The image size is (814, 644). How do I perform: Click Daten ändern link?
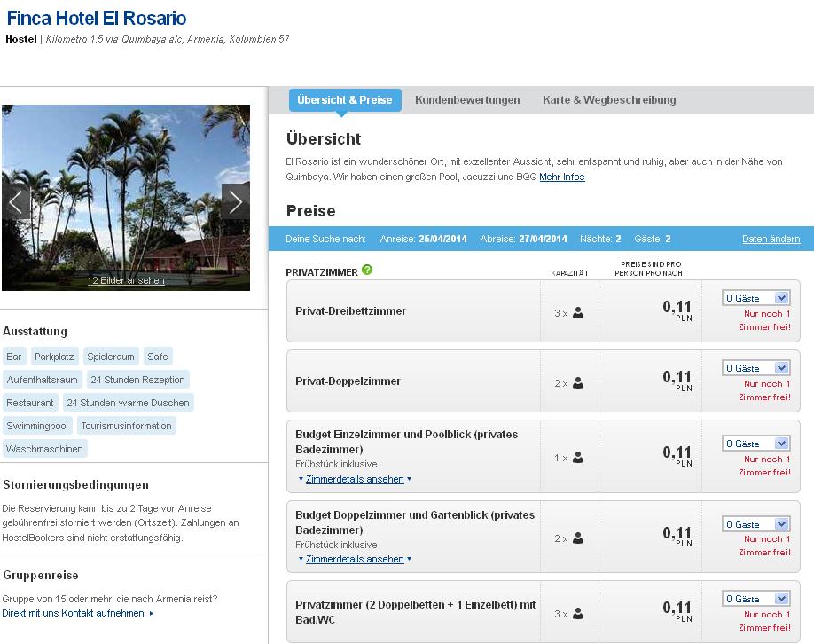[x=771, y=239]
